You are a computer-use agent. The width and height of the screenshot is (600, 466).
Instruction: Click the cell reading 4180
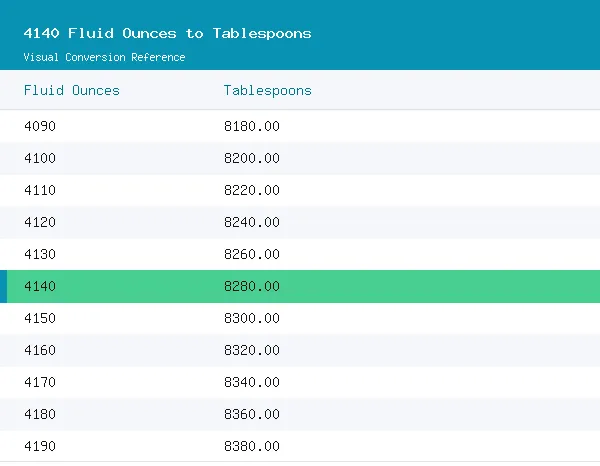40,414
